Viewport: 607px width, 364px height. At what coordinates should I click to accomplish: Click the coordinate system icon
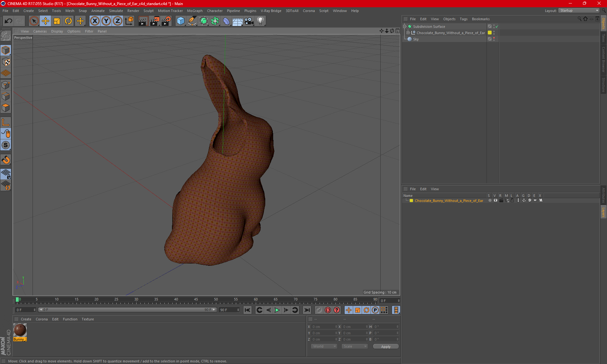[129, 21]
